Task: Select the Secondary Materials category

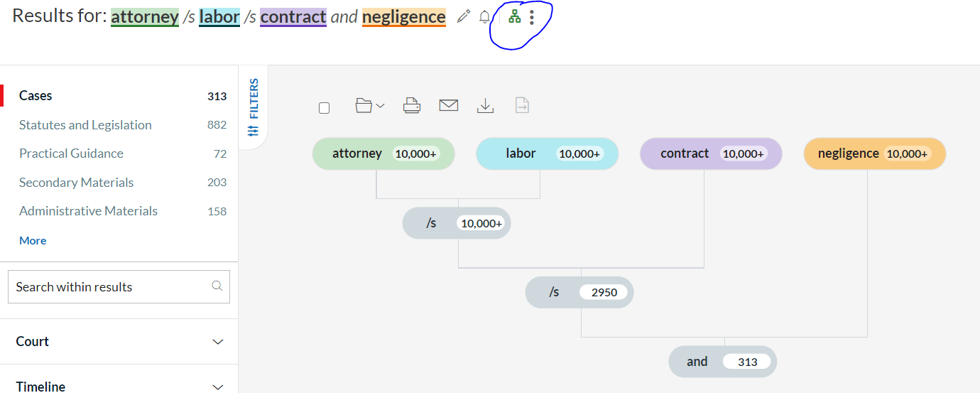Action: [76, 183]
